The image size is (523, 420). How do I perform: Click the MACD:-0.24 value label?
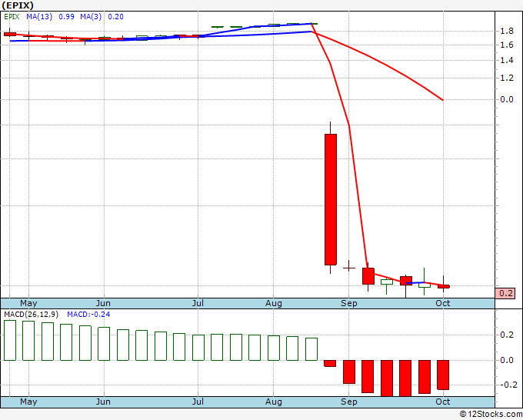(88, 315)
